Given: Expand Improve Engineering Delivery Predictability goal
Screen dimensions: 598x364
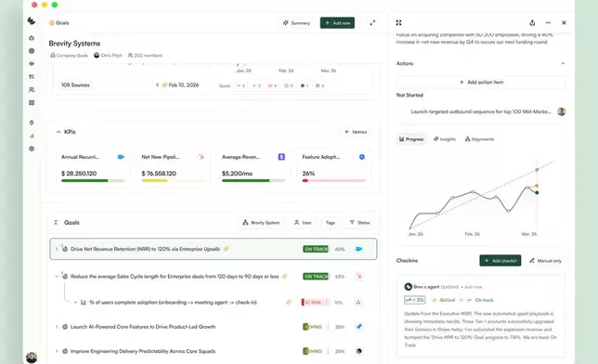Looking at the screenshot, I should pos(57,351).
